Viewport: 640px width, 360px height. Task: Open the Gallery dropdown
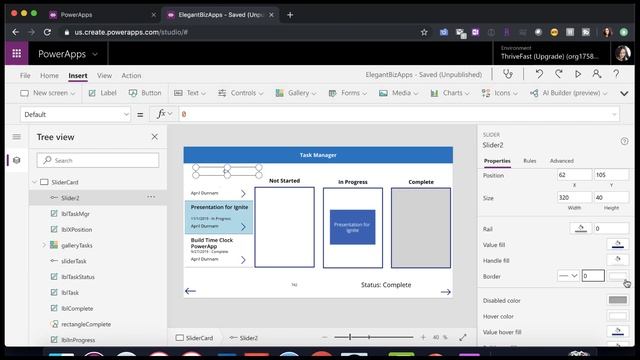(296, 93)
